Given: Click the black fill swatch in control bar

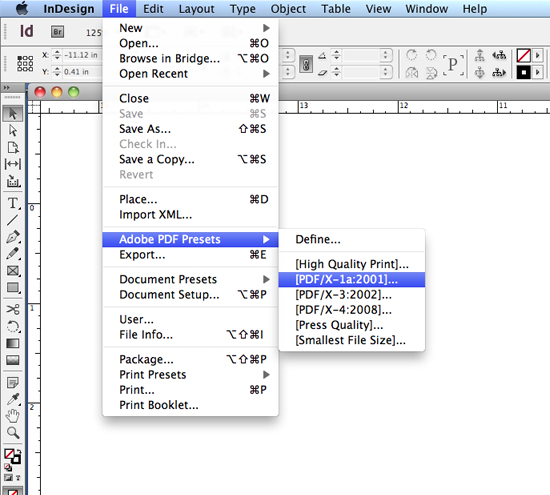Looking at the screenshot, I should (523, 73).
